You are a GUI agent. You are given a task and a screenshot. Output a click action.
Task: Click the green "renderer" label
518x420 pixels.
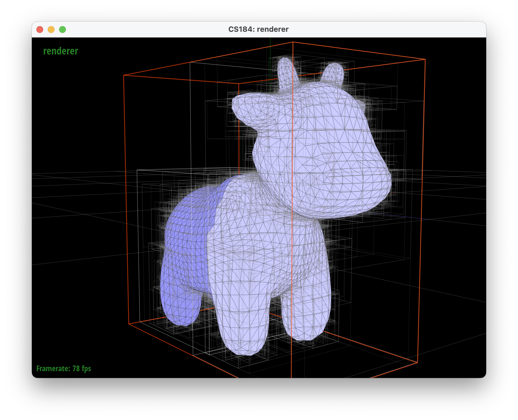pos(60,51)
